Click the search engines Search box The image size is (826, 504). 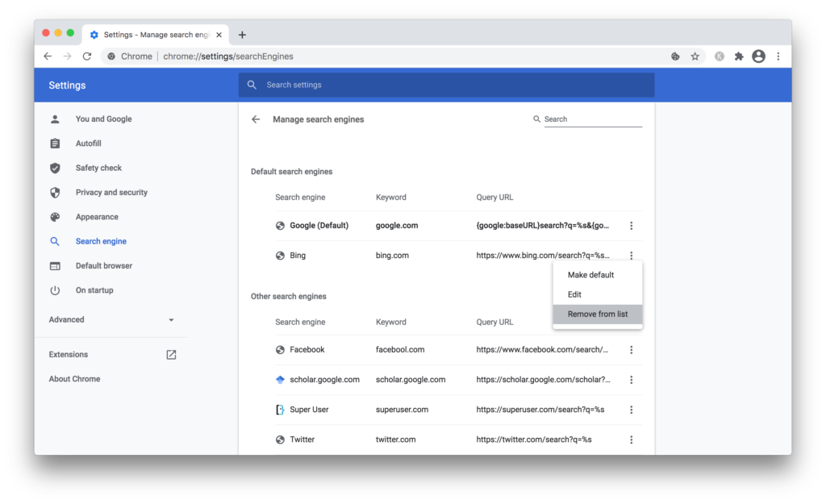(591, 119)
